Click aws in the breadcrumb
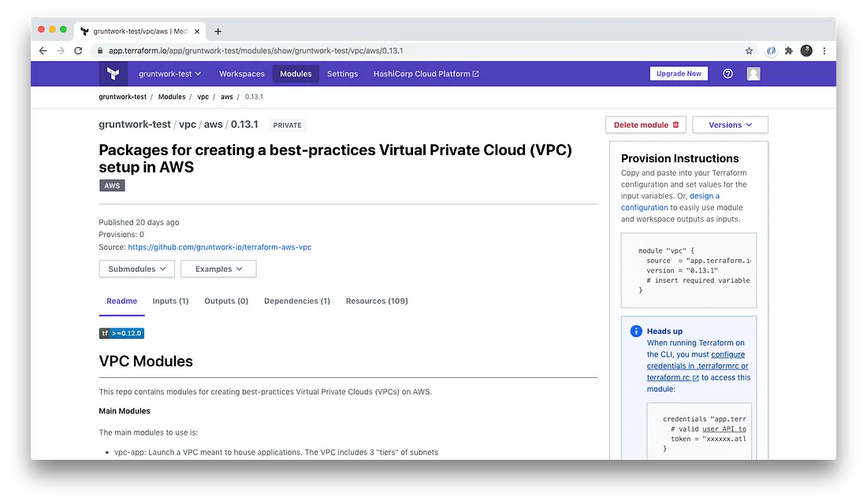This screenshot has width=867, height=504. [227, 97]
